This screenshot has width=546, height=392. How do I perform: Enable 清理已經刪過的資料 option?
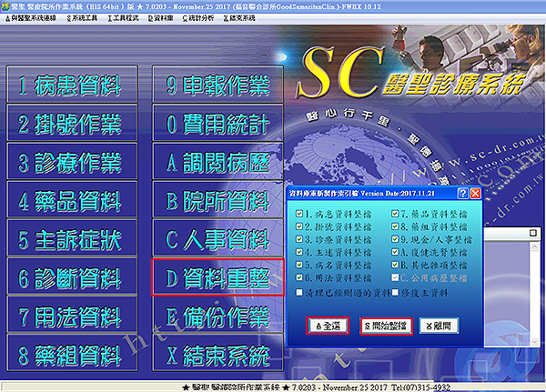tap(300, 292)
